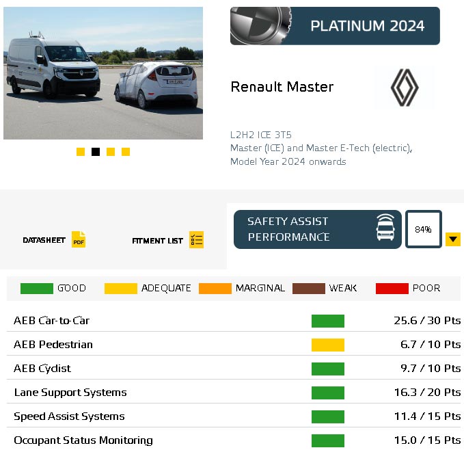464x476 pixels.
Task: Select the AEB Car-to-Car row label
Action: pyautogui.click(x=51, y=321)
